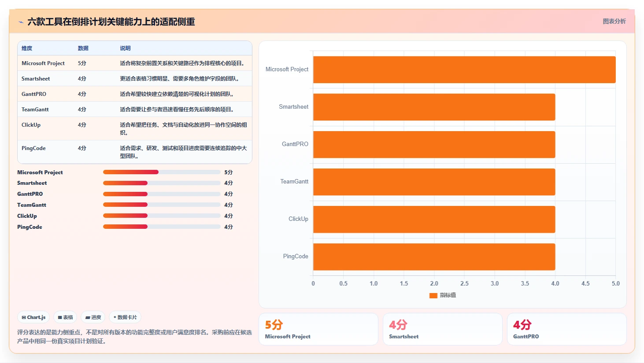This screenshot has height=363, width=644.
Task: Click the 4分 score in the ClickUp table row
Action: (82, 125)
